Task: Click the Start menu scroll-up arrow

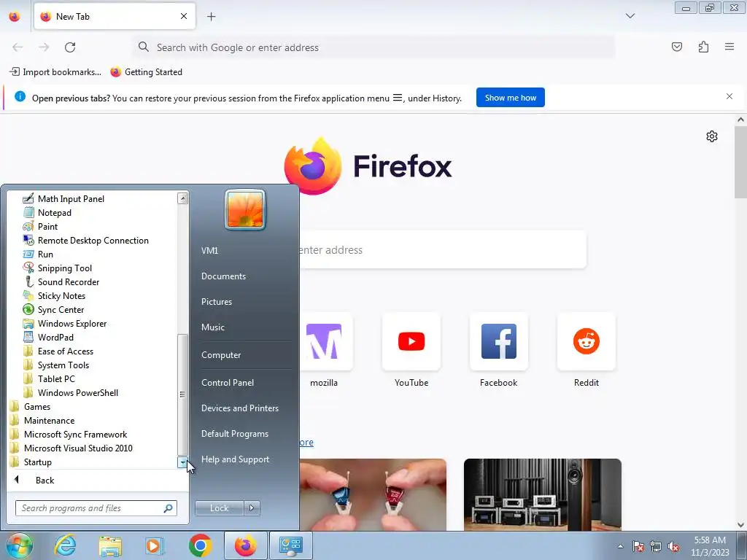Action: 182,198
